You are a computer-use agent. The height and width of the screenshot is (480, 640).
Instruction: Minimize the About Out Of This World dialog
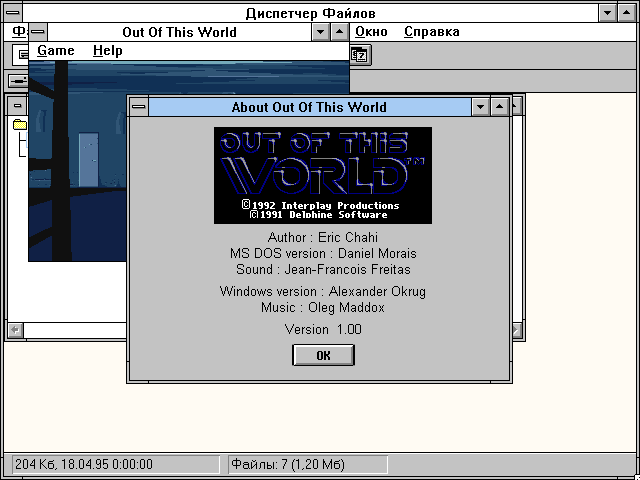480,107
